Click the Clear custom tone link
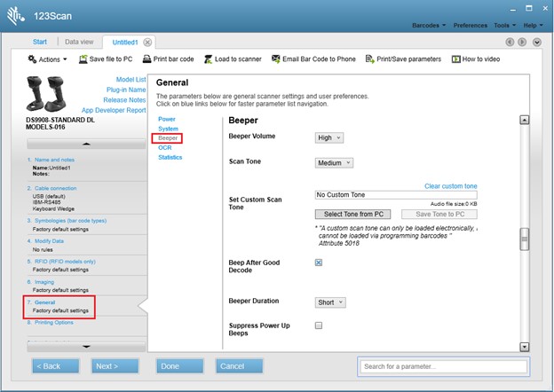Screen dimensions: 554x392 point(450,186)
